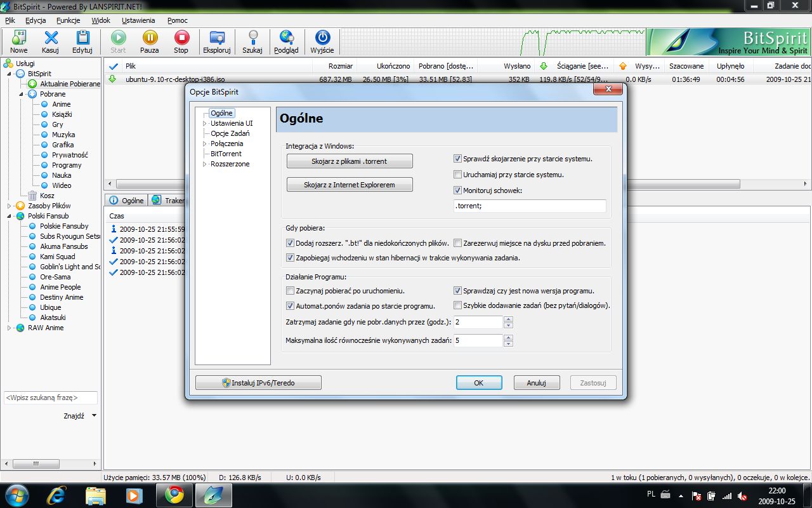Click the clipboard .torrent; text field

click(530, 206)
